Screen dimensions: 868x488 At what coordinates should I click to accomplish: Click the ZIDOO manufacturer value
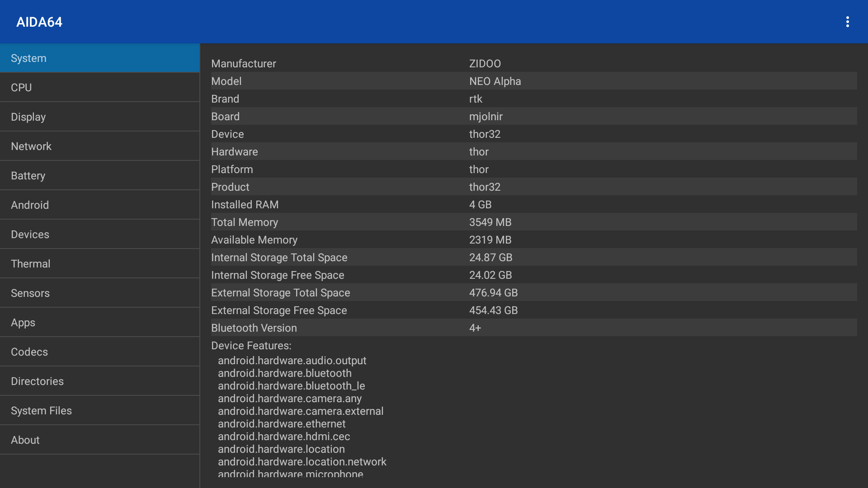[x=485, y=64]
